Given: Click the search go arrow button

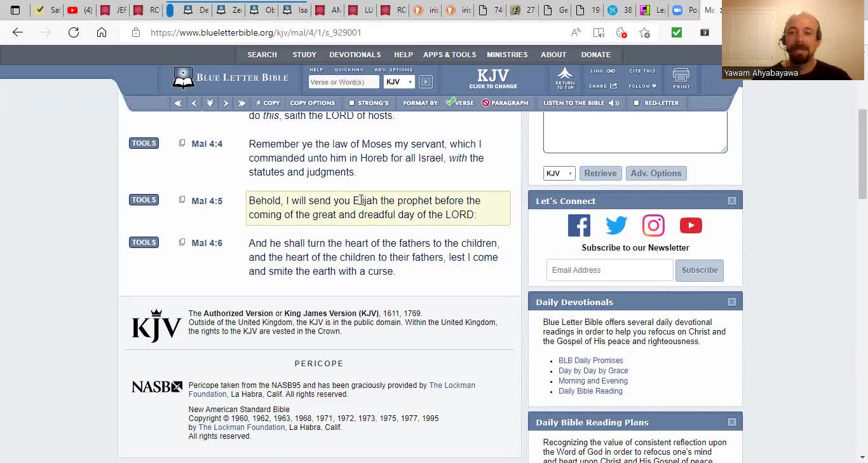Looking at the screenshot, I should click(426, 81).
